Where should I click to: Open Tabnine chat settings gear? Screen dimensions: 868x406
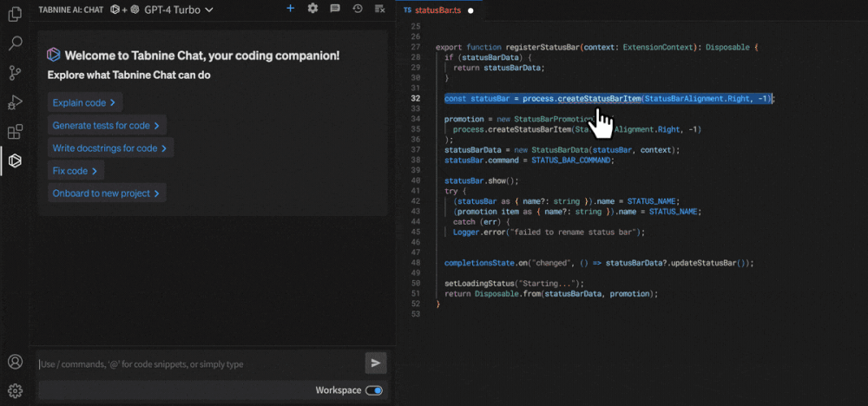312,9
